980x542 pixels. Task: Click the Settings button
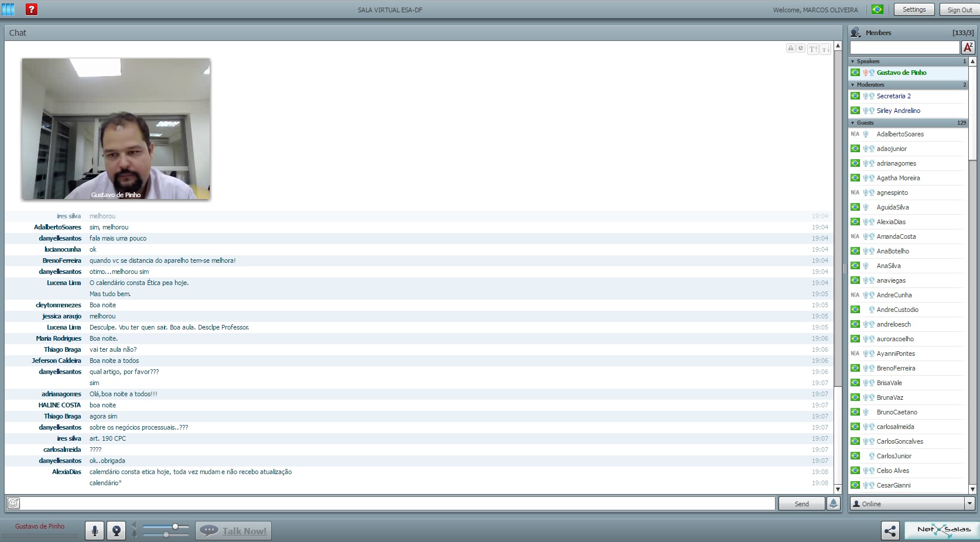point(914,9)
